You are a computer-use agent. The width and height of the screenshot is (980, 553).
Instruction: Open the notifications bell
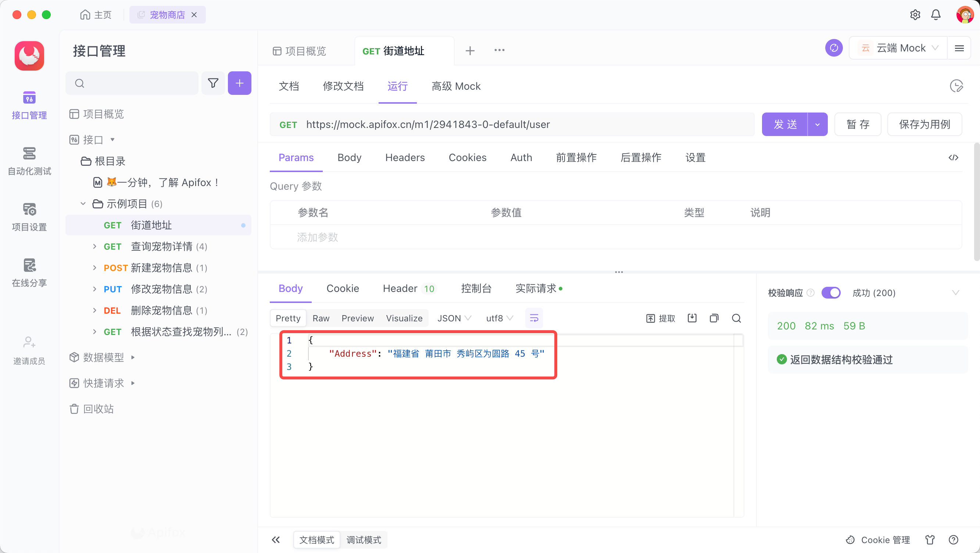[936, 15]
